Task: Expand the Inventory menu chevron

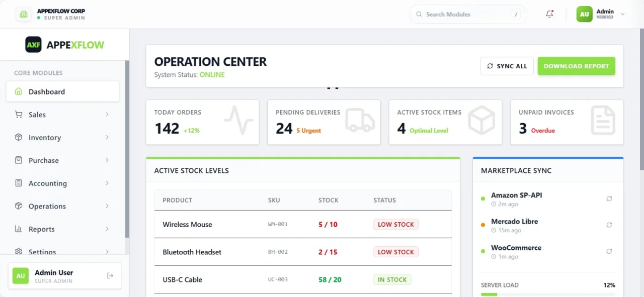Action: (x=107, y=137)
